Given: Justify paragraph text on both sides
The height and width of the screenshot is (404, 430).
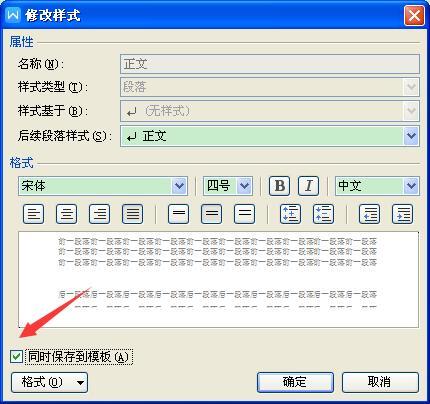Looking at the screenshot, I should (133, 214).
